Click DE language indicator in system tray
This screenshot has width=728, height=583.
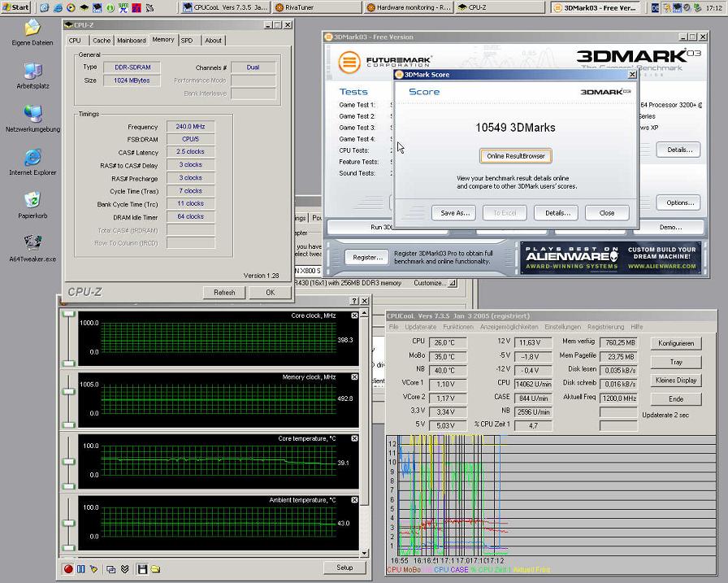655,7
